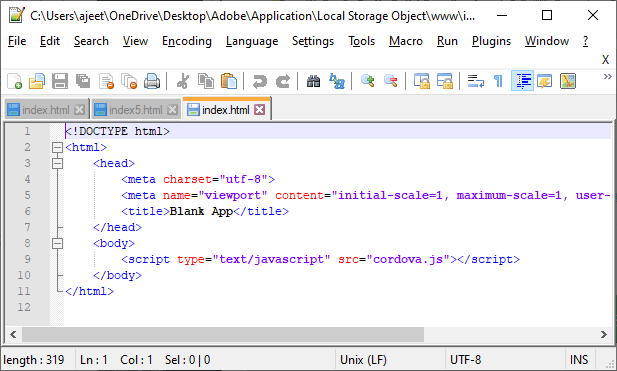Viewport: 617px width, 371px height.
Task: Toggle word wrap toolbar icon
Action: [475, 81]
